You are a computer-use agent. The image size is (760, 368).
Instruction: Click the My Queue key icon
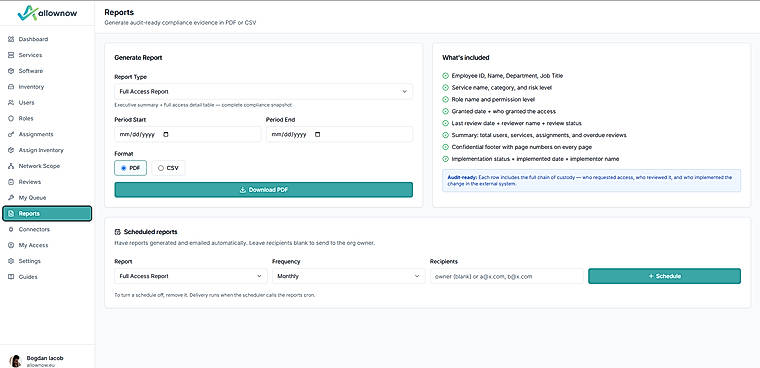11,198
